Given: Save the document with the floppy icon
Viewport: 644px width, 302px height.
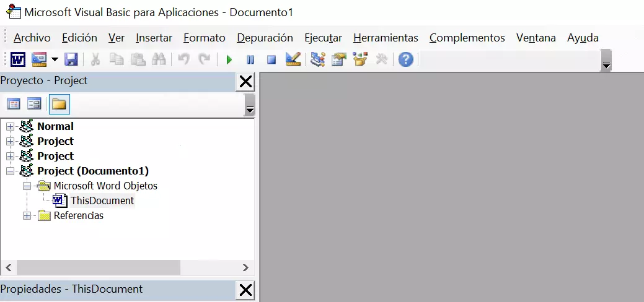Looking at the screenshot, I should [71, 60].
